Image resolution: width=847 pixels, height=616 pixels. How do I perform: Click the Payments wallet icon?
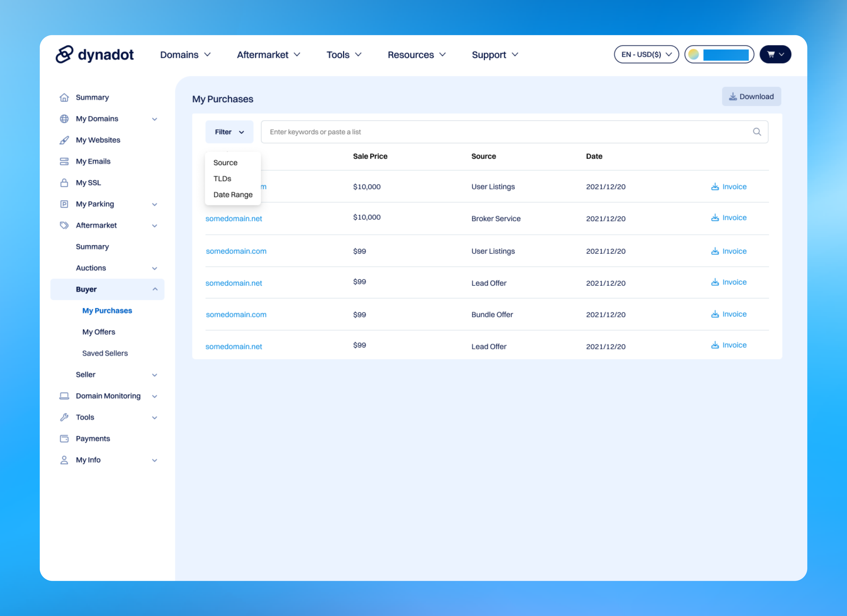64,439
